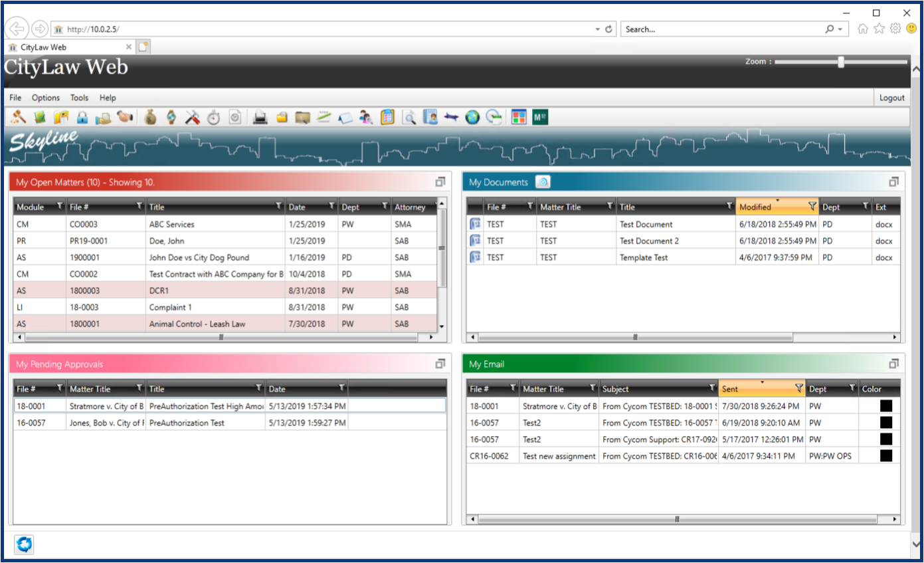The image size is (924, 563).
Task: Adjust the Zoom slider at top right
Action: click(x=840, y=61)
